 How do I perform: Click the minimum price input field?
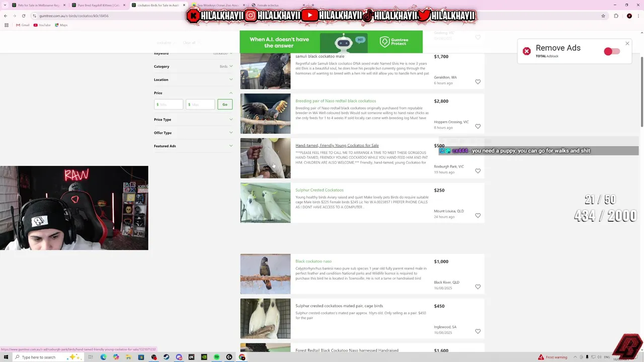[x=169, y=105]
